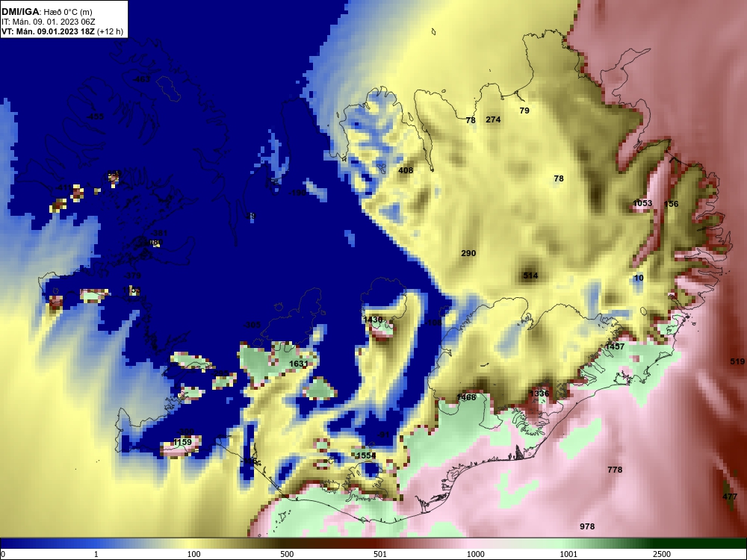Select the map value 1554
This screenshot has width=747, height=560.
366,455
